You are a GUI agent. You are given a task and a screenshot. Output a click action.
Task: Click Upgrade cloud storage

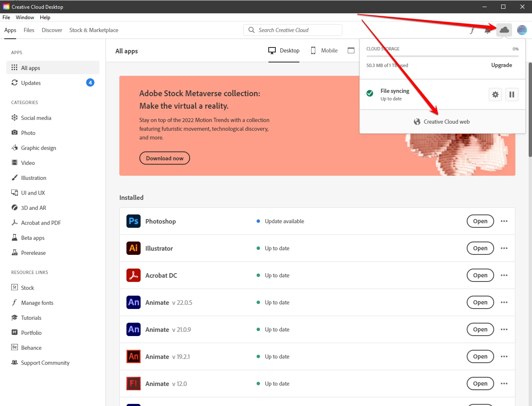pyautogui.click(x=502, y=65)
